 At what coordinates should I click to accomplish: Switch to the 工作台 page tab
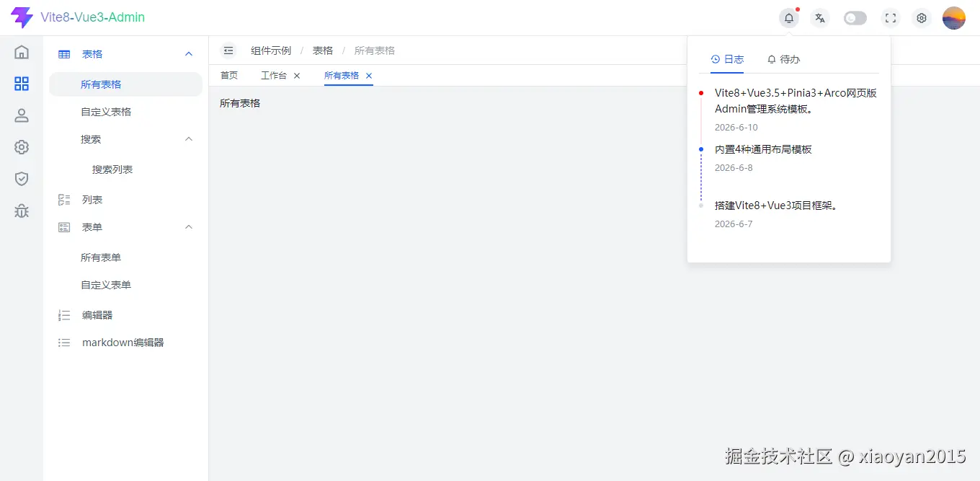[x=274, y=75]
